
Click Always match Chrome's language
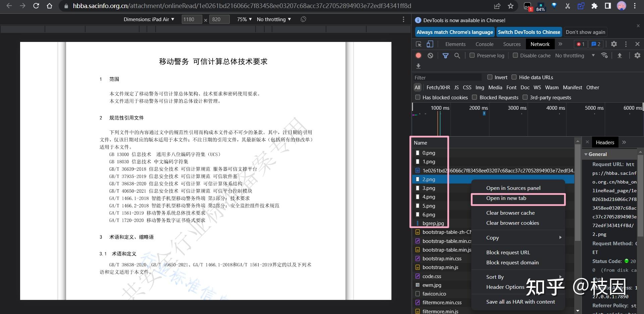(x=455, y=32)
